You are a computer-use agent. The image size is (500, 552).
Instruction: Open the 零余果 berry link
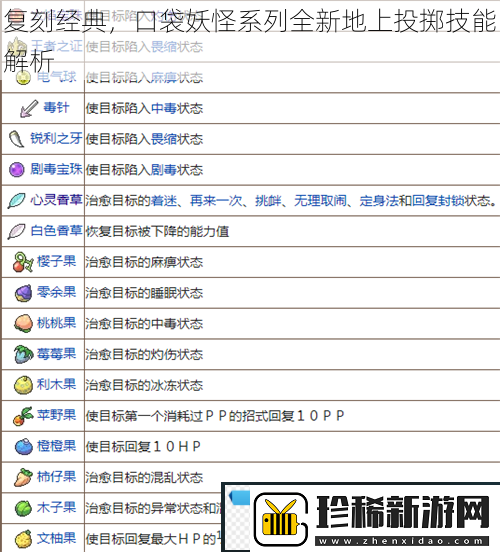pos(56,292)
